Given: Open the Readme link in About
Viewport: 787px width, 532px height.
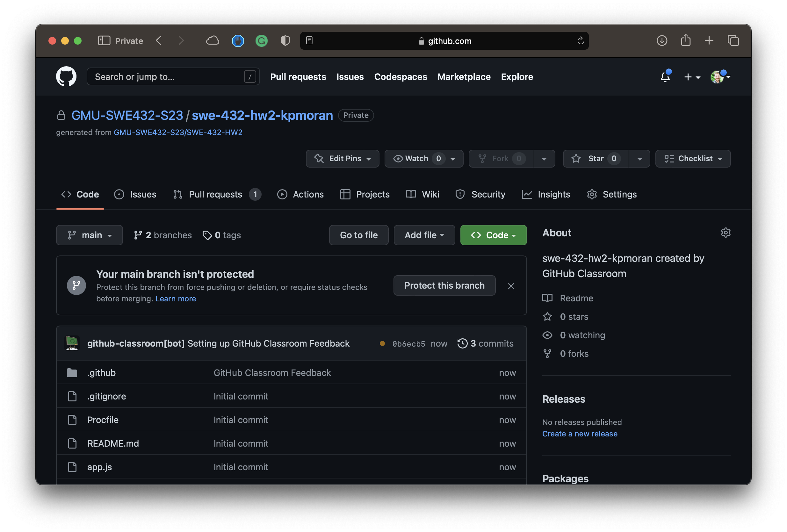Looking at the screenshot, I should (567, 298).
